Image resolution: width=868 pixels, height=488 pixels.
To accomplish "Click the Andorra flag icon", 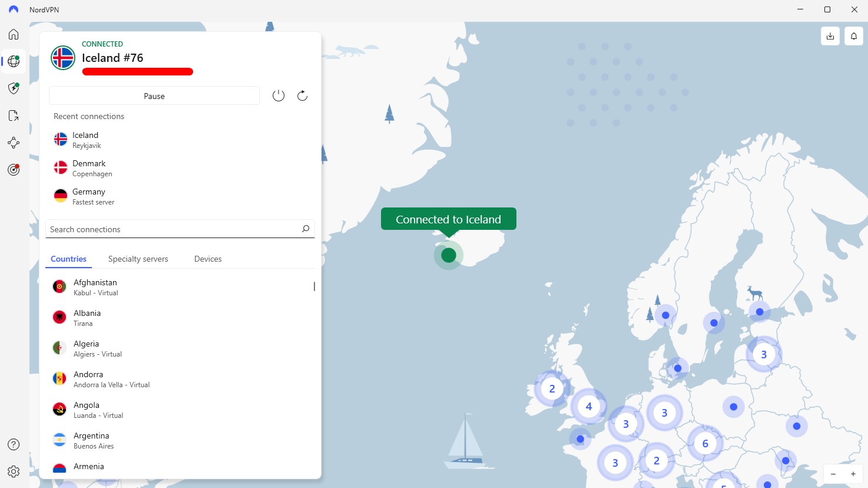I will tap(59, 378).
